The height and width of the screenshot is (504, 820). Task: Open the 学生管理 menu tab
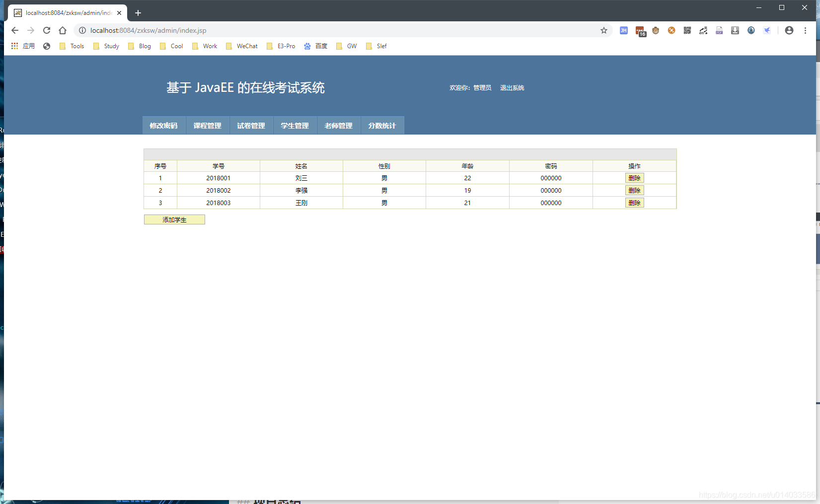tap(295, 126)
